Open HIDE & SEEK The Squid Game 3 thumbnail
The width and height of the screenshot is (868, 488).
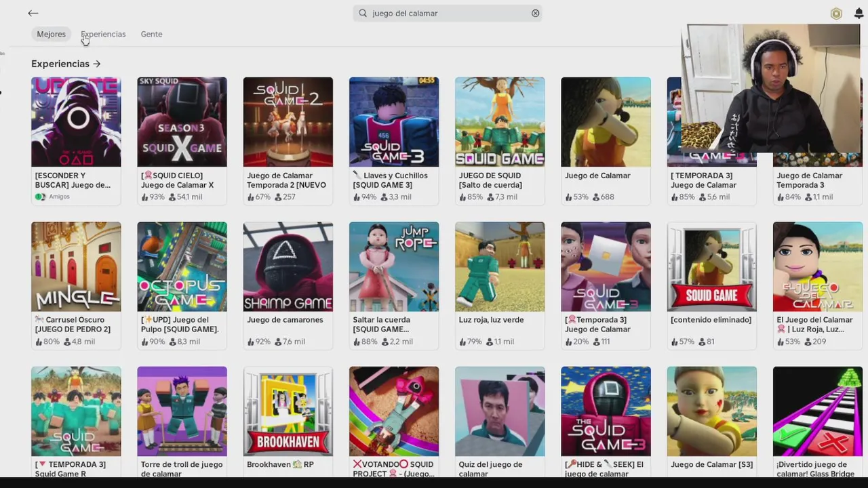606,411
